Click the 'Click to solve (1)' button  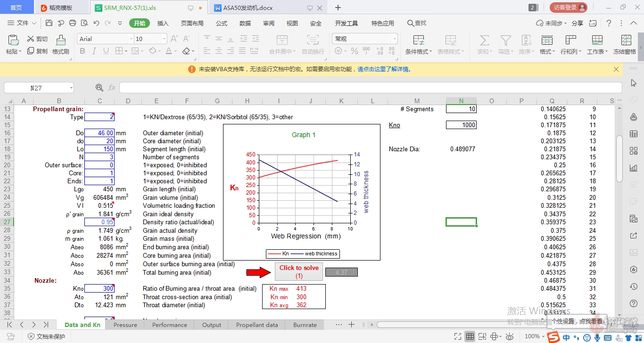(x=299, y=271)
